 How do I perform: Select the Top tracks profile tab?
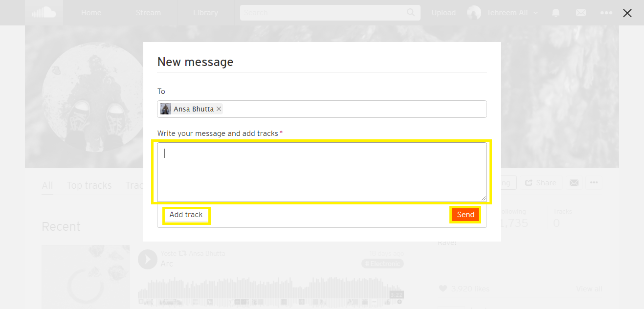pos(89,185)
